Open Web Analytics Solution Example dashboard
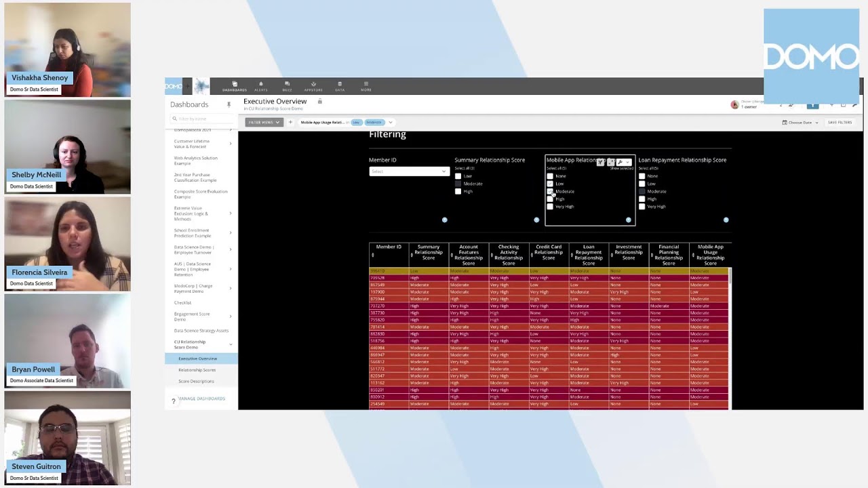Viewport: 868px width, 488px height. pyautogui.click(x=196, y=161)
